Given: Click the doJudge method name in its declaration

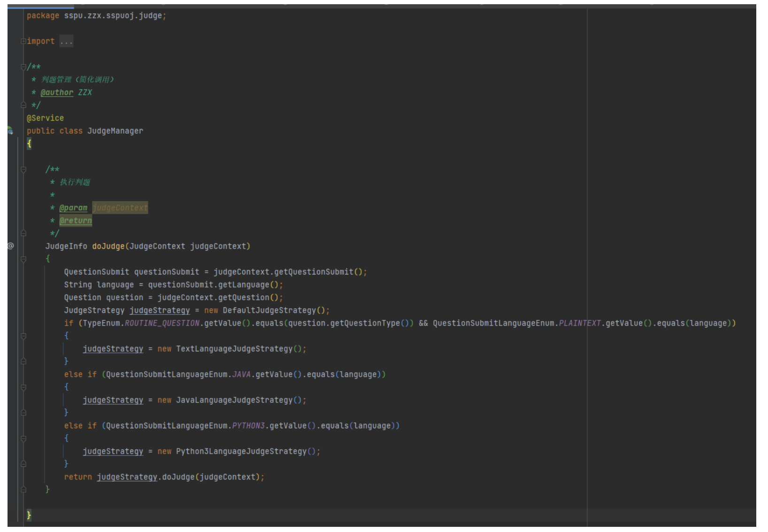Looking at the screenshot, I should 108,246.
